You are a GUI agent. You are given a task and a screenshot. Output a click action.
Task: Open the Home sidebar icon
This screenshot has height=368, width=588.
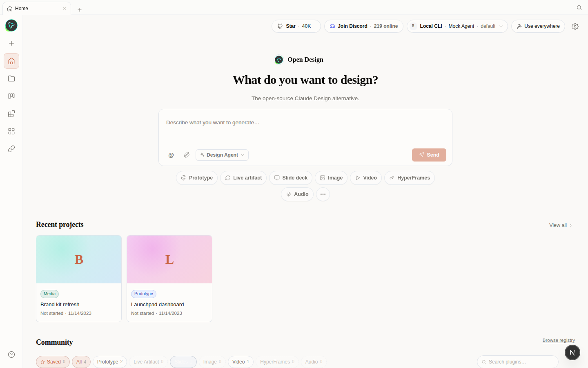(11, 61)
